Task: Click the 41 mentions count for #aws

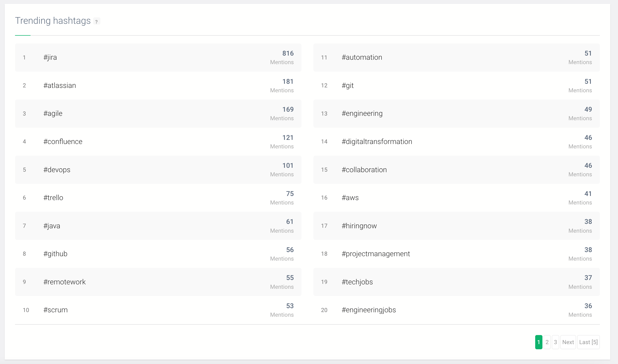Action: click(588, 194)
